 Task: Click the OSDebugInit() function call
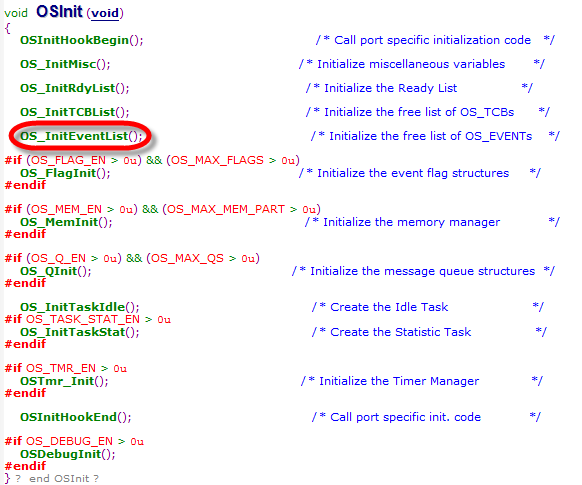click(x=68, y=454)
